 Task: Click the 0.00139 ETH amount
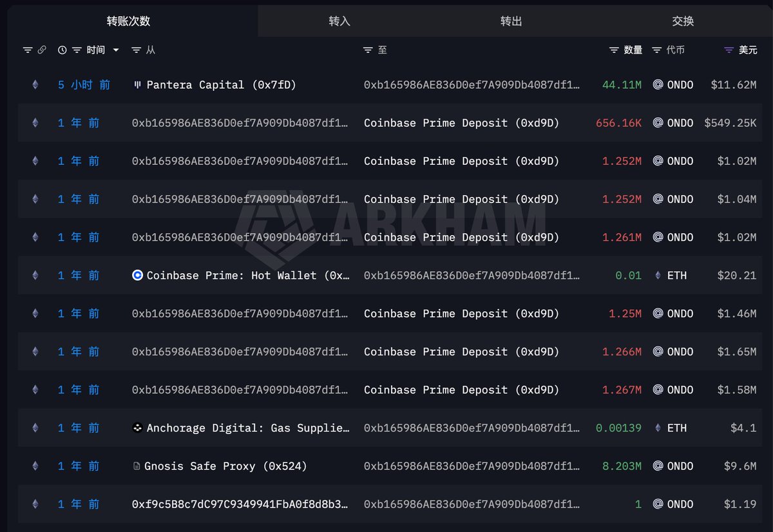[618, 428]
